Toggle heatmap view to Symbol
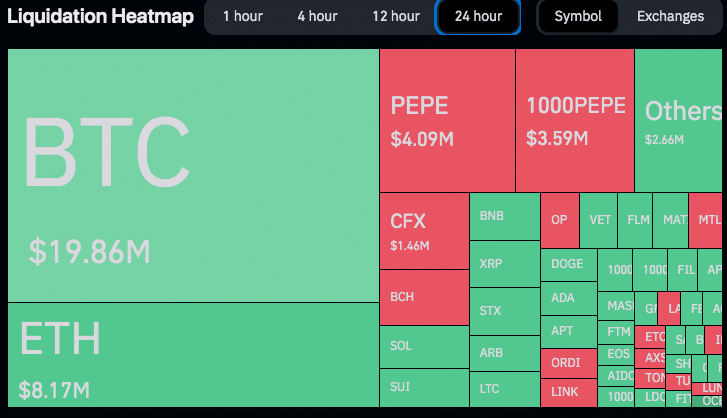Image resolution: width=727 pixels, height=418 pixels. [578, 16]
